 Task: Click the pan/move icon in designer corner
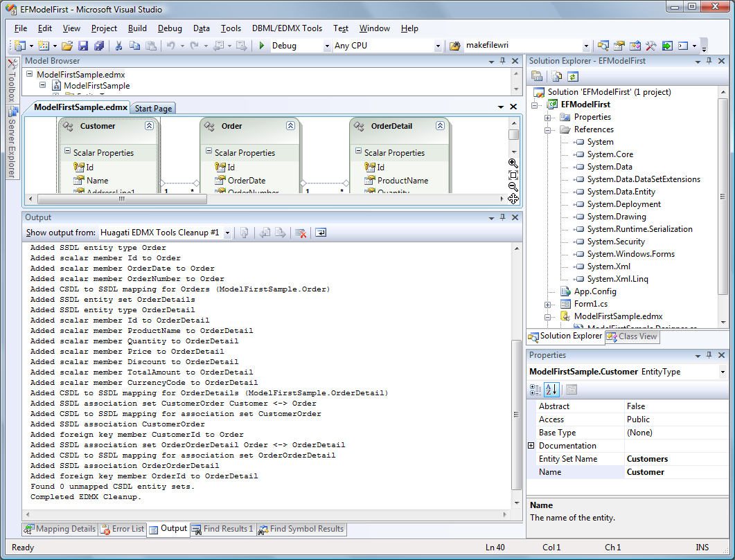(513, 199)
